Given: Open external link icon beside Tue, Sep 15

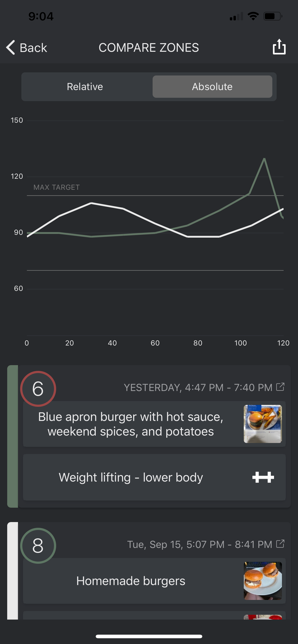Looking at the screenshot, I should (x=280, y=544).
